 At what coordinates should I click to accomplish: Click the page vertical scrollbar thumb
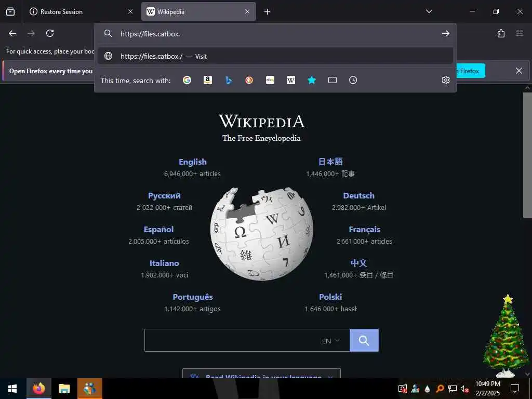pos(527,154)
